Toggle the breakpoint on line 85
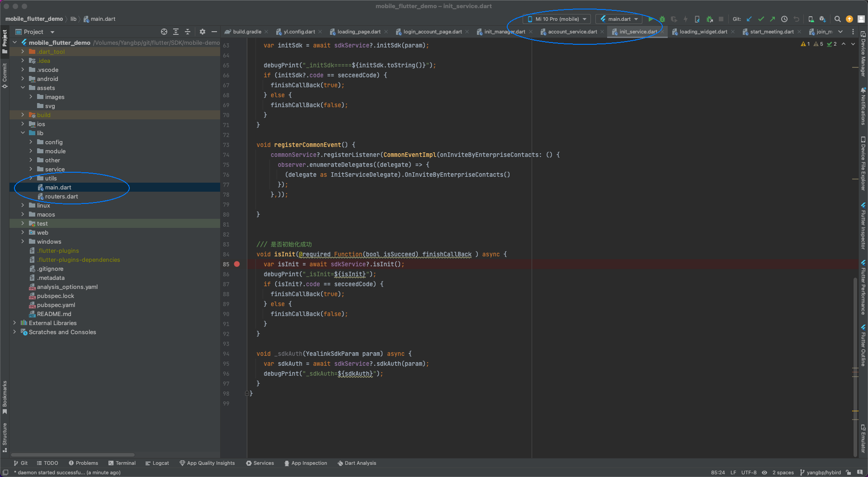 pos(237,264)
